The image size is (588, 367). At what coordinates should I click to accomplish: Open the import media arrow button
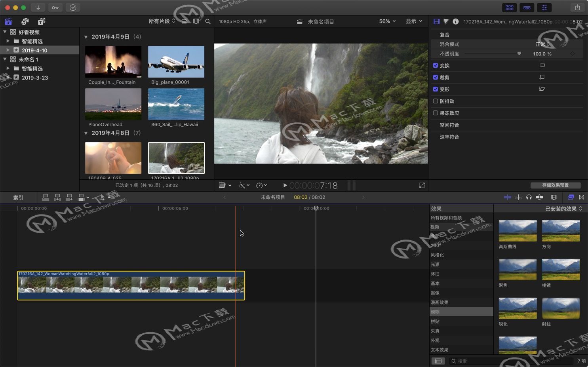coord(38,8)
